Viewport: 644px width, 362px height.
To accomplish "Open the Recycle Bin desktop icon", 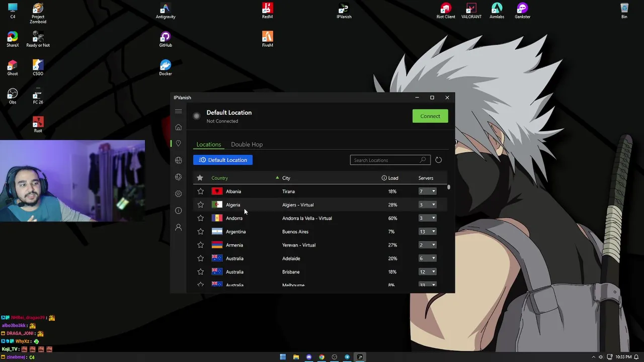I will tap(624, 11).
